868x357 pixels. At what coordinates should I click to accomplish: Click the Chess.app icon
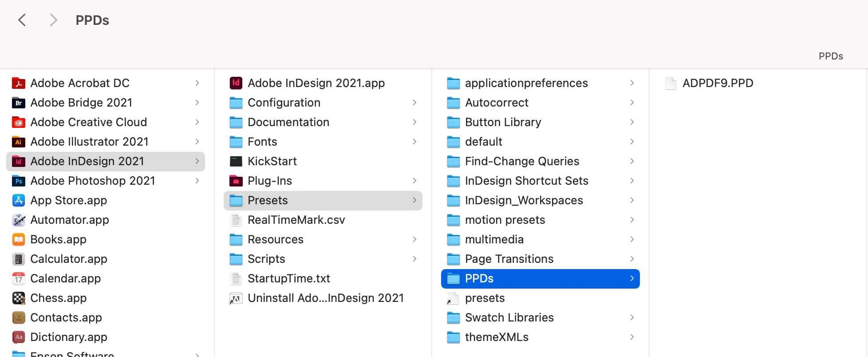click(x=18, y=298)
